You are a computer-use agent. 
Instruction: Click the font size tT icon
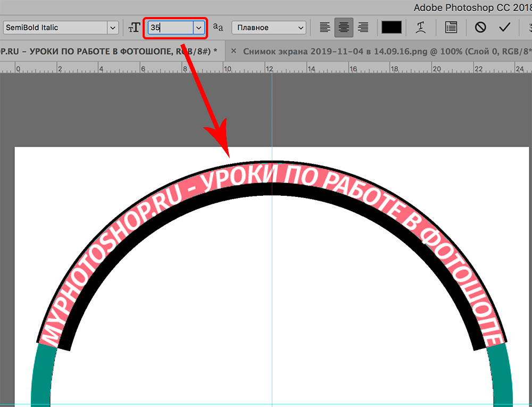[x=134, y=28]
